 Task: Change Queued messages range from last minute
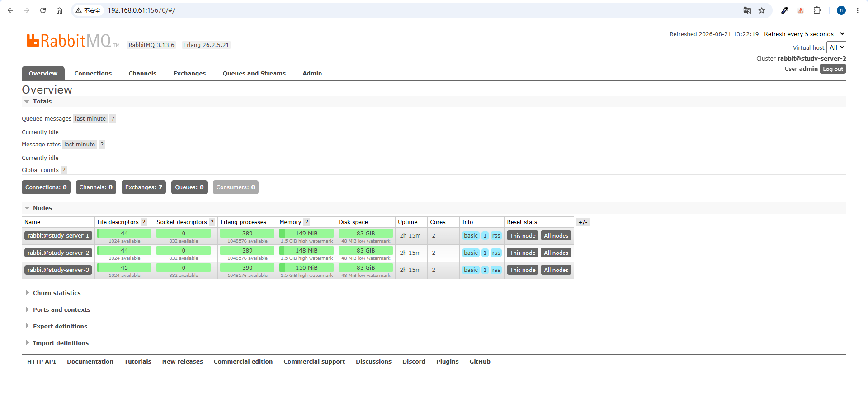point(90,119)
